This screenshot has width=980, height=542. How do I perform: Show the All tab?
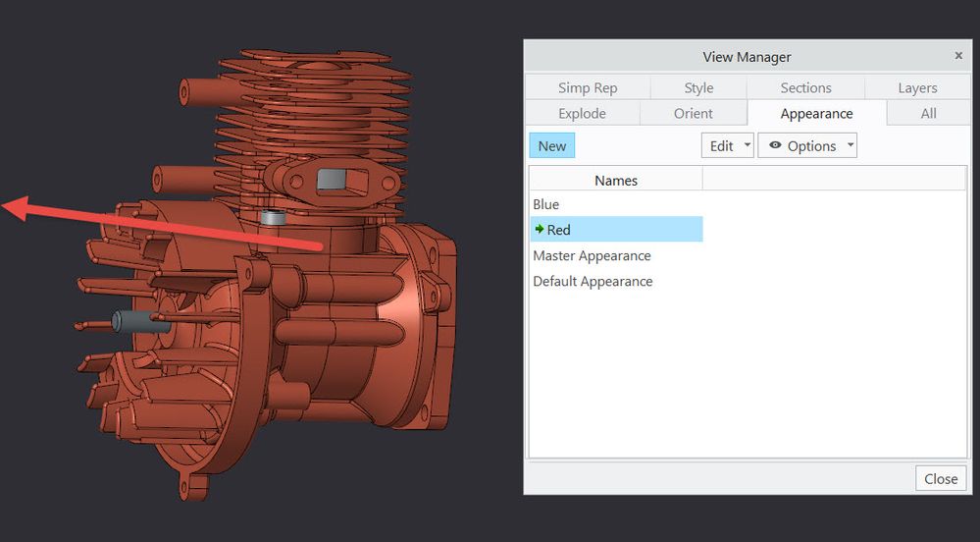pos(928,113)
